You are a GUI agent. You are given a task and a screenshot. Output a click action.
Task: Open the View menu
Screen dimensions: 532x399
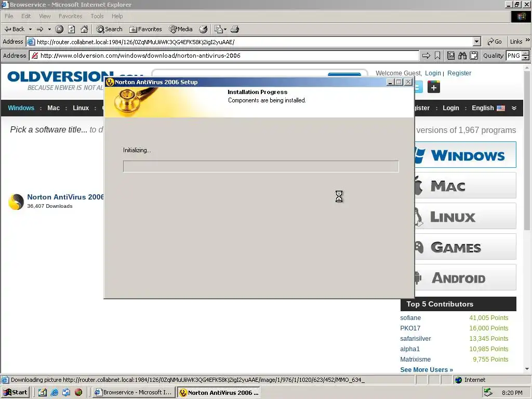[x=45, y=16]
